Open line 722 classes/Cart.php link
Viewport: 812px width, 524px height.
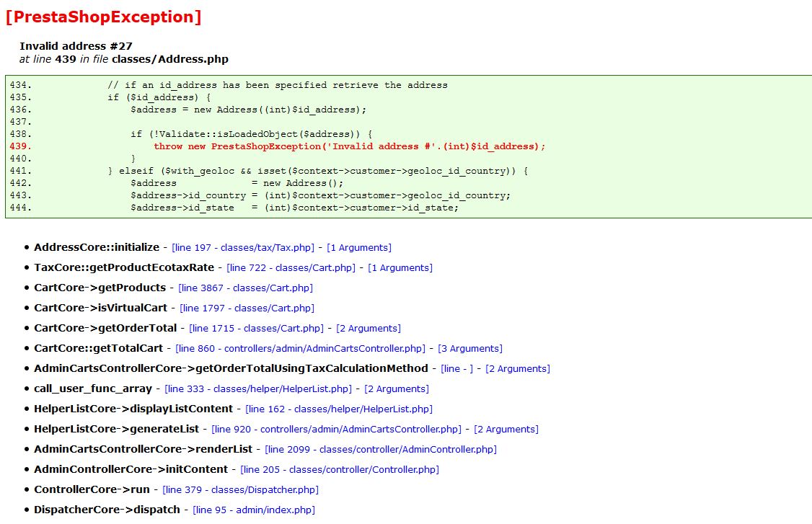[x=291, y=267]
